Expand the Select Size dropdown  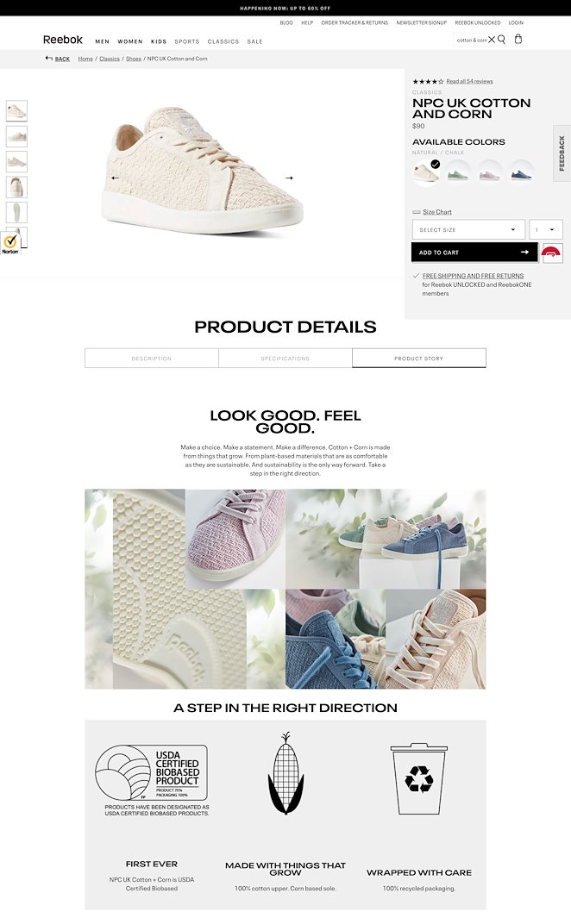click(x=468, y=230)
